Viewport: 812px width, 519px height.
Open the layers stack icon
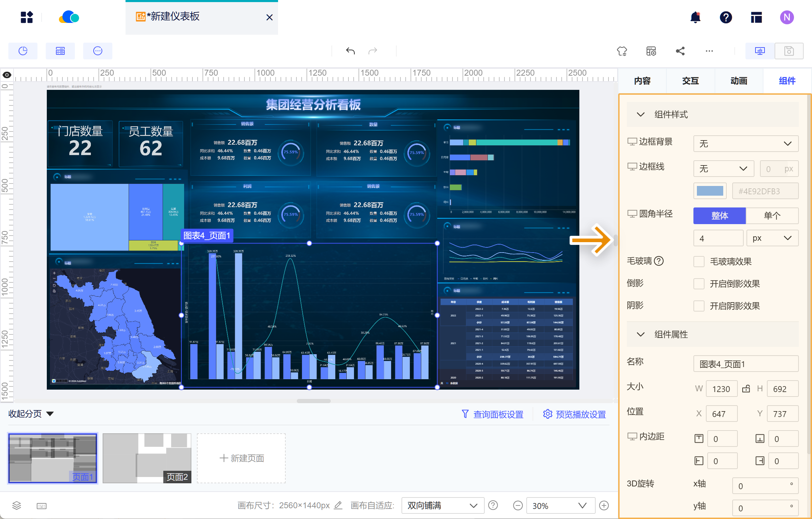(17, 505)
